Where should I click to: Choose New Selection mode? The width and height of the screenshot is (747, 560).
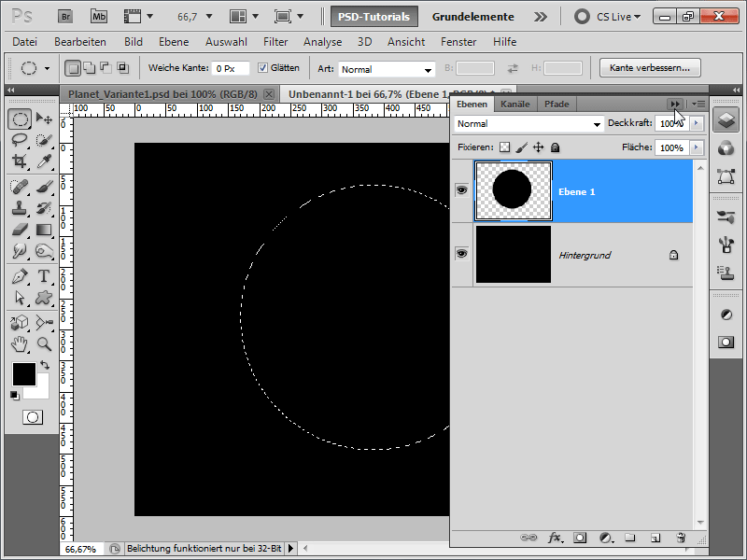tap(73, 68)
